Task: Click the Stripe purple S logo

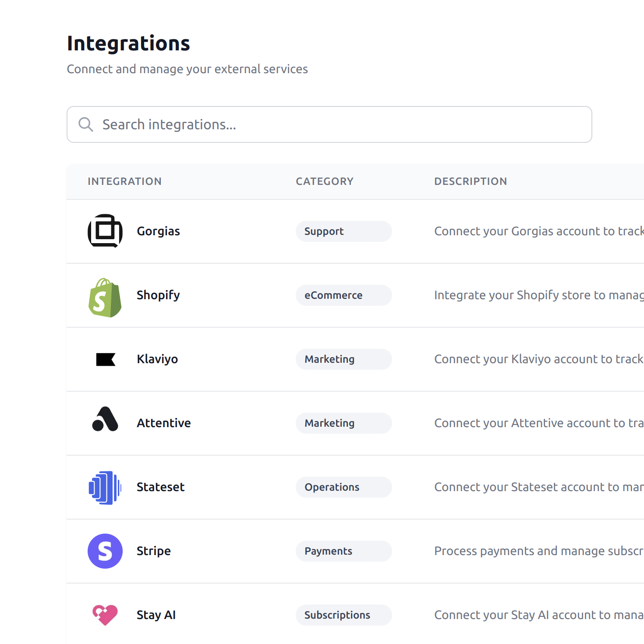Action: 105,551
